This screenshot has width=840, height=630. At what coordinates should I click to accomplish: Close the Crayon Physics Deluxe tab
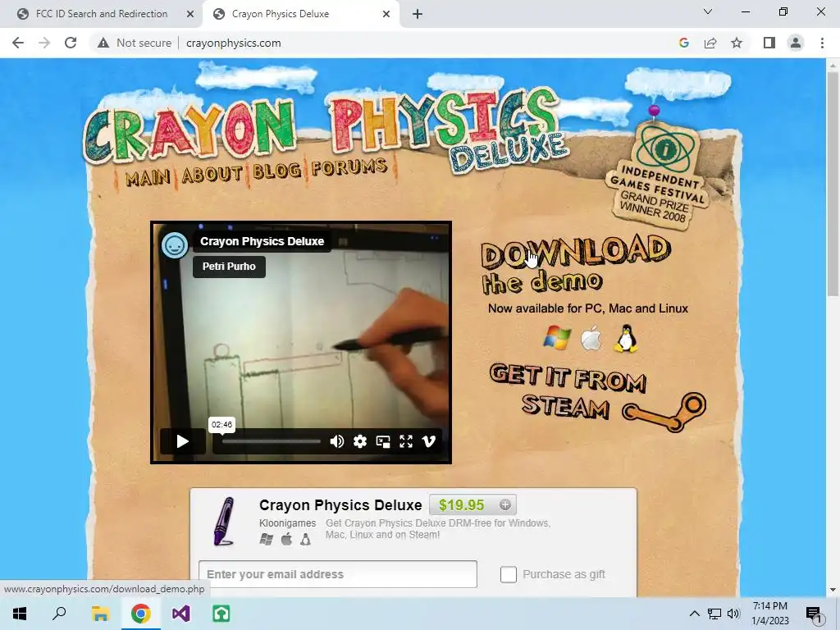(x=386, y=14)
